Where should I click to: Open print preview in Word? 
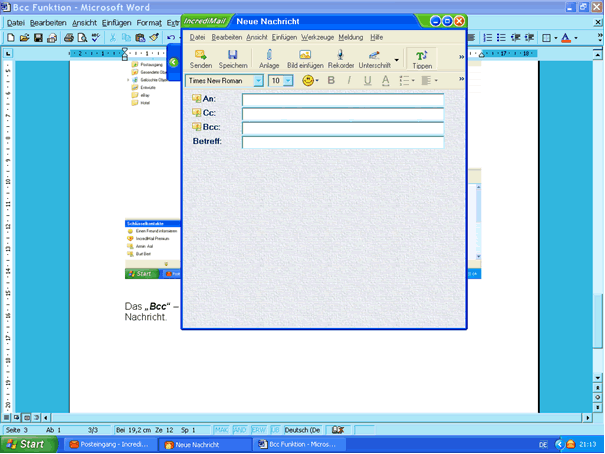[x=82, y=37]
